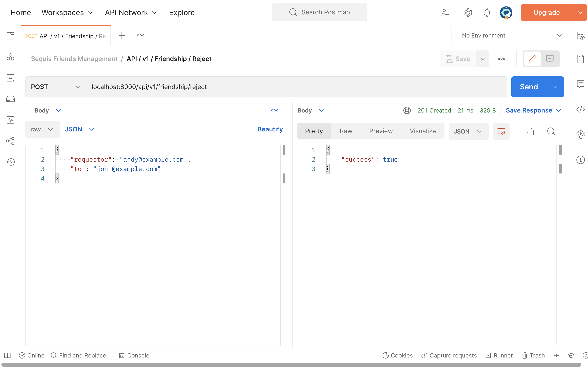Screen dimensions: 588x368
Task: Open the No Environment dropdown
Action: [x=512, y=36]
